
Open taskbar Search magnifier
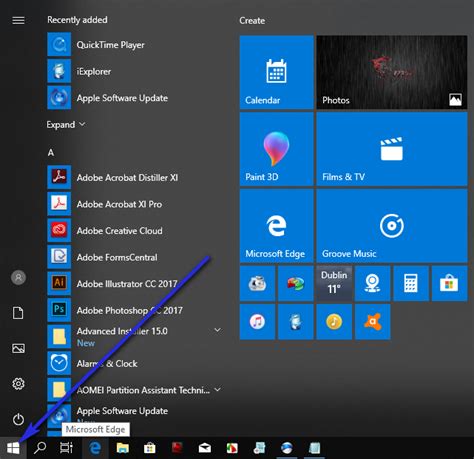(40, 448)
